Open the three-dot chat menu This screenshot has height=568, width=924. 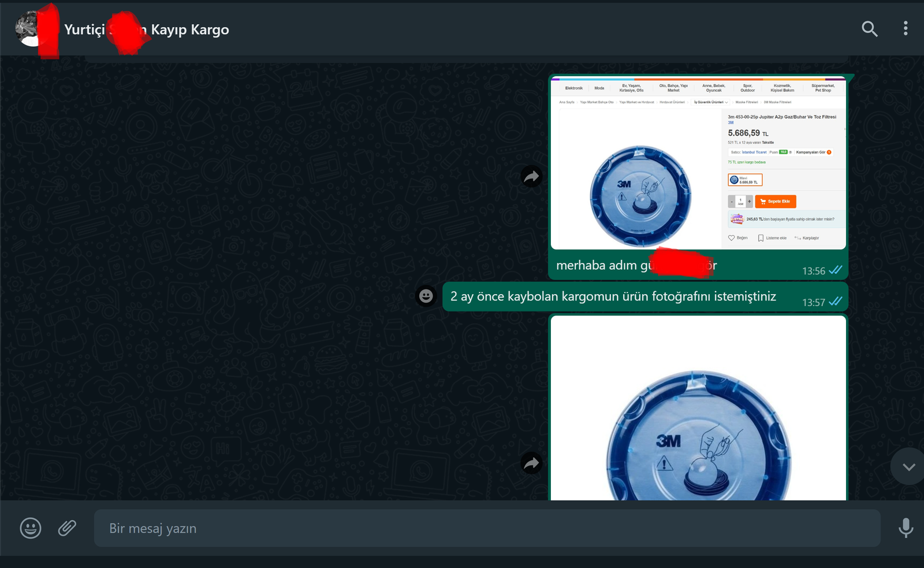click(906, 28)
